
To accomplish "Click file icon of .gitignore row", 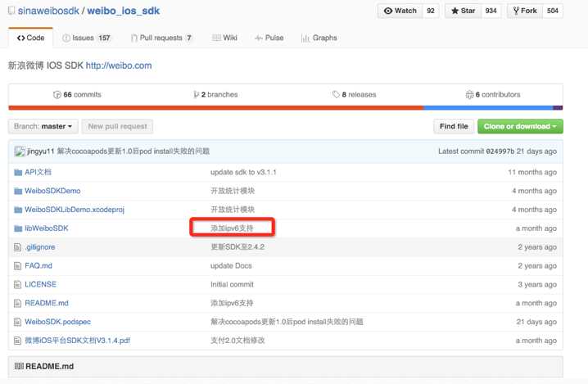I will click(x=17, y=247).
